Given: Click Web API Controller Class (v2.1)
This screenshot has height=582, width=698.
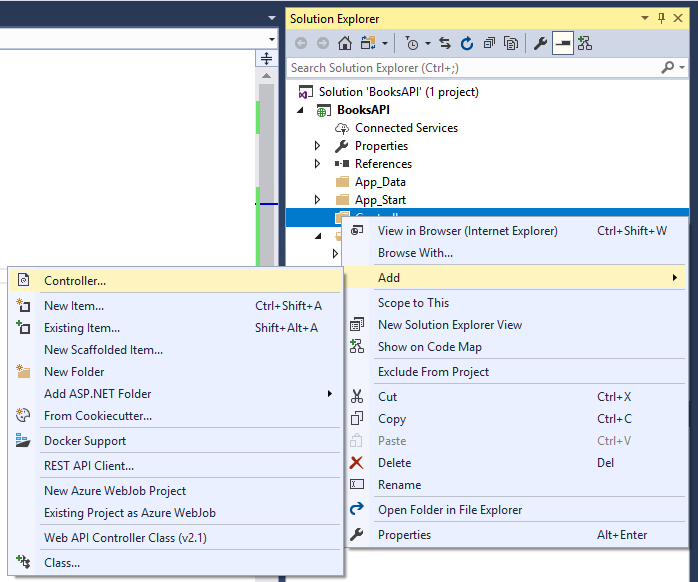Looking at the screenshot, I should pyautogui.click(x=125, y=538).
